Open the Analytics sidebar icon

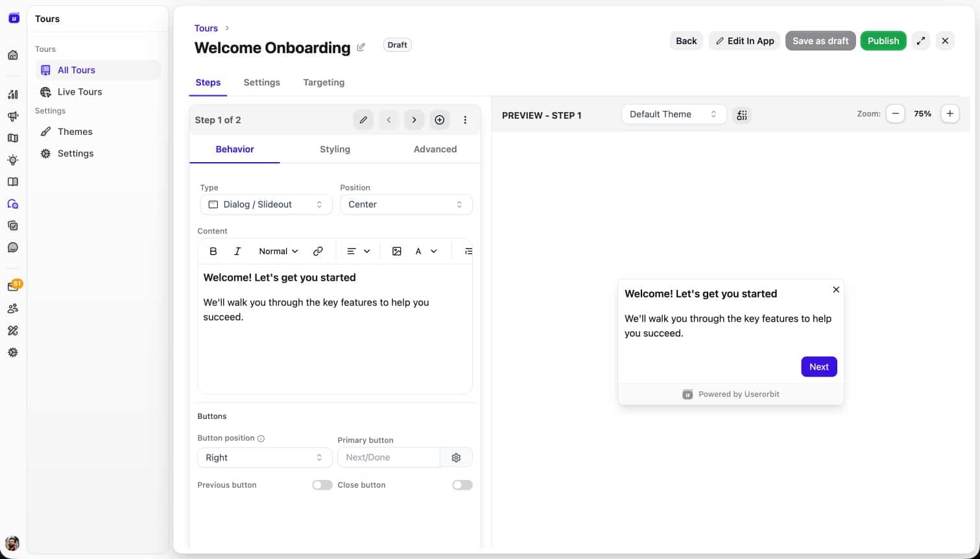click(x=13, y=94)
